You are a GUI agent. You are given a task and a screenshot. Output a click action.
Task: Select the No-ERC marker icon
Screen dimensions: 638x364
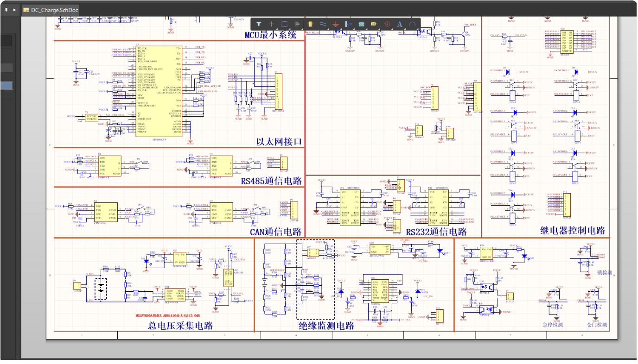(x=387, y=24)
